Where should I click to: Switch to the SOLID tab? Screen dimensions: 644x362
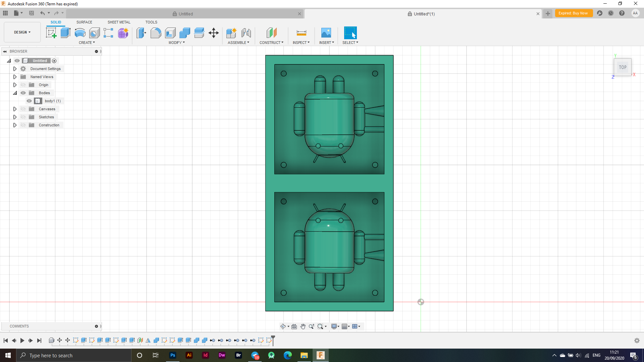(56, 22)
